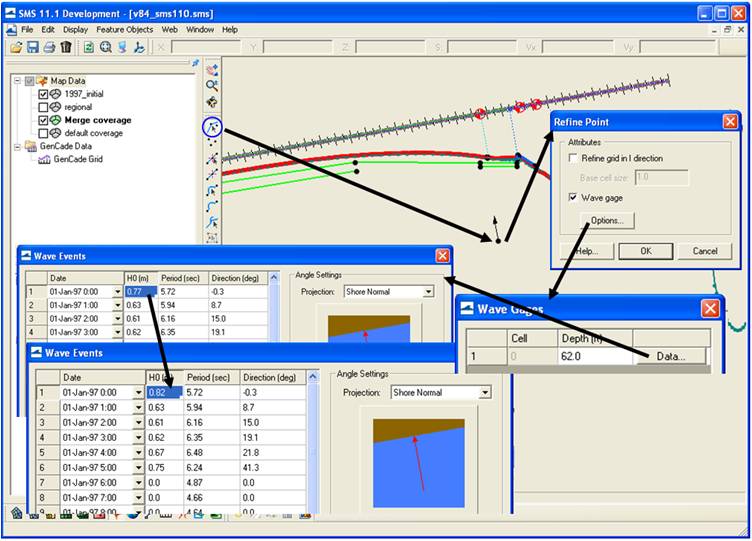This screenshot has height=541, width=752.
Task: Select the circled Select Feature Point tool
Action: point(212,127)
